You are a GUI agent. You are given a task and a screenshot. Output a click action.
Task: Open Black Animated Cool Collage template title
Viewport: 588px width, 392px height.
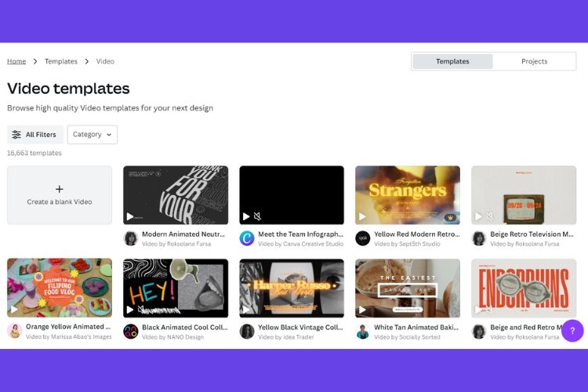pyautogui.click(x=185, y=327)
